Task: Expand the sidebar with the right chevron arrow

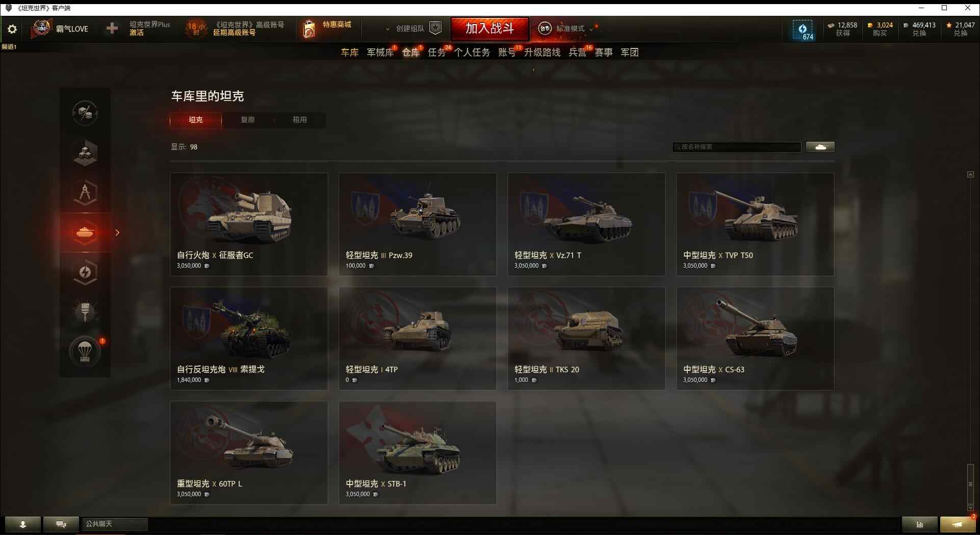Action: (117, 233)
